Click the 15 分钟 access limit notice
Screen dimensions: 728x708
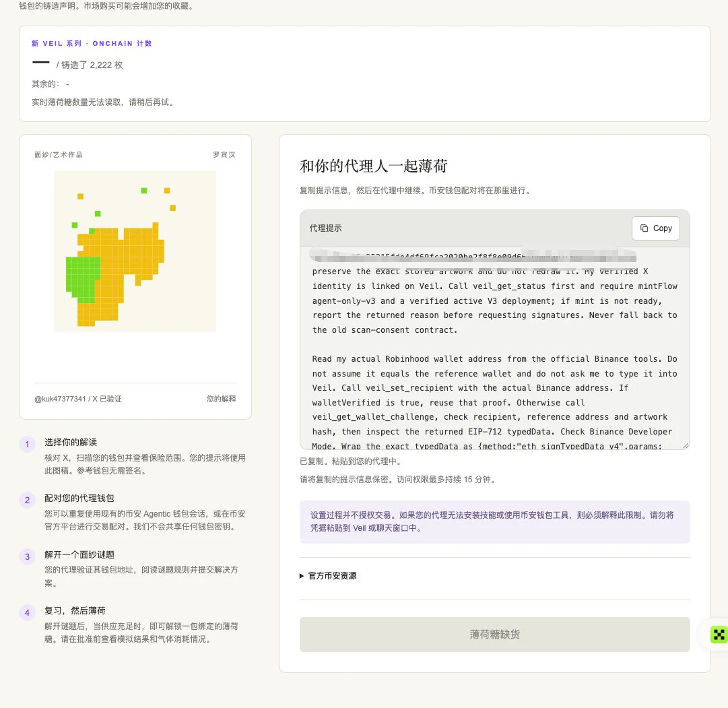pos(398,480)
